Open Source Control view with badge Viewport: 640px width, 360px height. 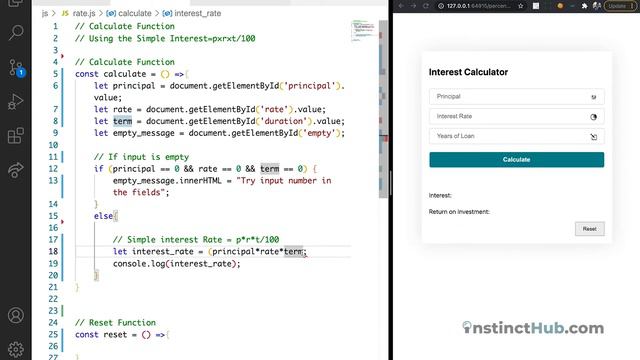tap(16, 67)
